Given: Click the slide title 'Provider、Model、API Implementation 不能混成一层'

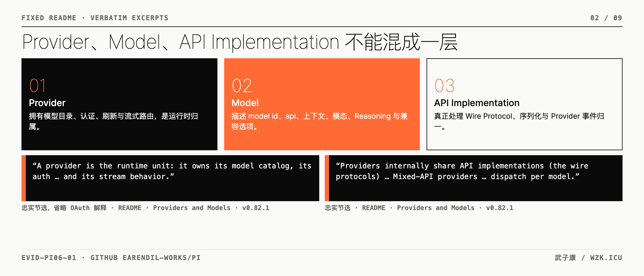Looking at the screenshot, I should tap(240, 42).
